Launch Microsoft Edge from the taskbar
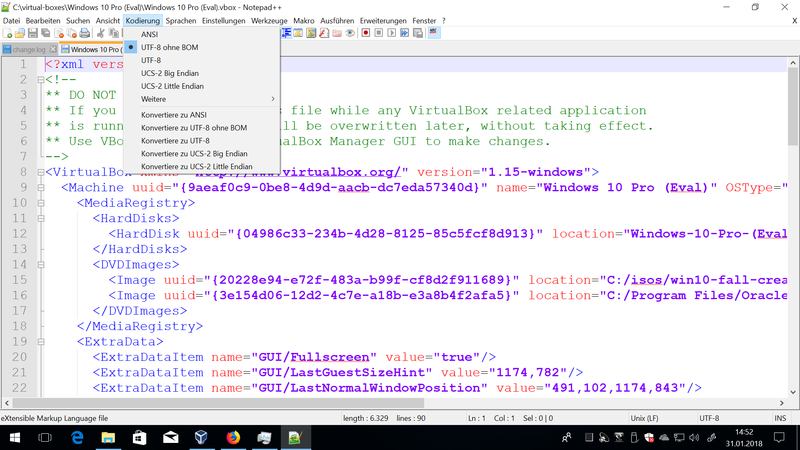The image size is (800, 450). [77, 438]
